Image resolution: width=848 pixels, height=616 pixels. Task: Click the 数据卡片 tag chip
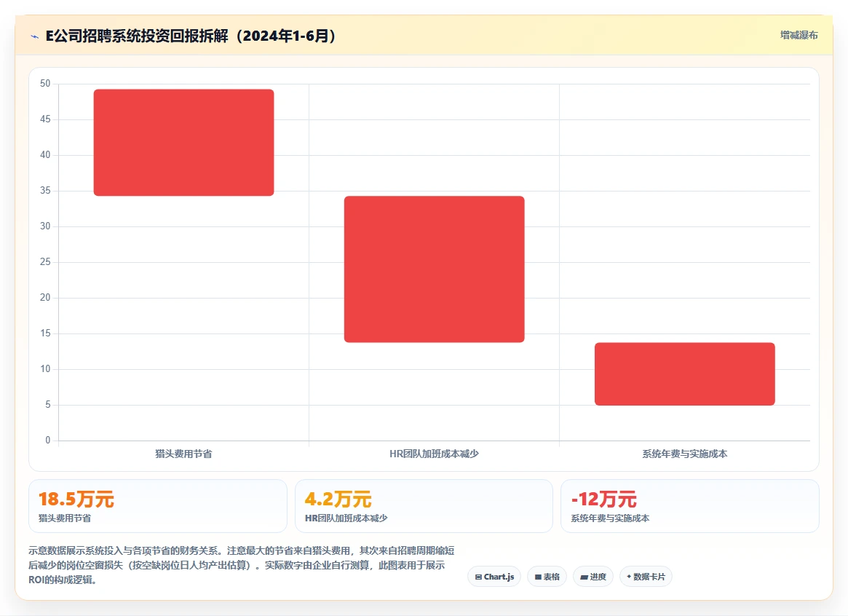click(646, 577)
